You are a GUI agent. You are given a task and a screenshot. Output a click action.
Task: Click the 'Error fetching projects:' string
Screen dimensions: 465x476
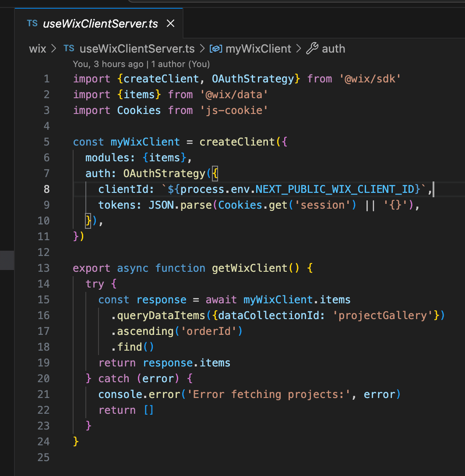[x=268, y=394]
